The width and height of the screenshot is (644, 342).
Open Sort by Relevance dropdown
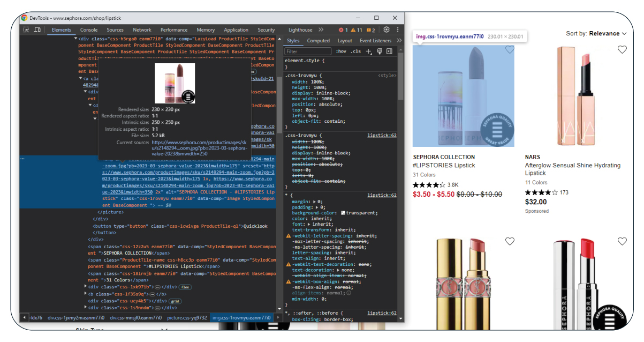596,33
